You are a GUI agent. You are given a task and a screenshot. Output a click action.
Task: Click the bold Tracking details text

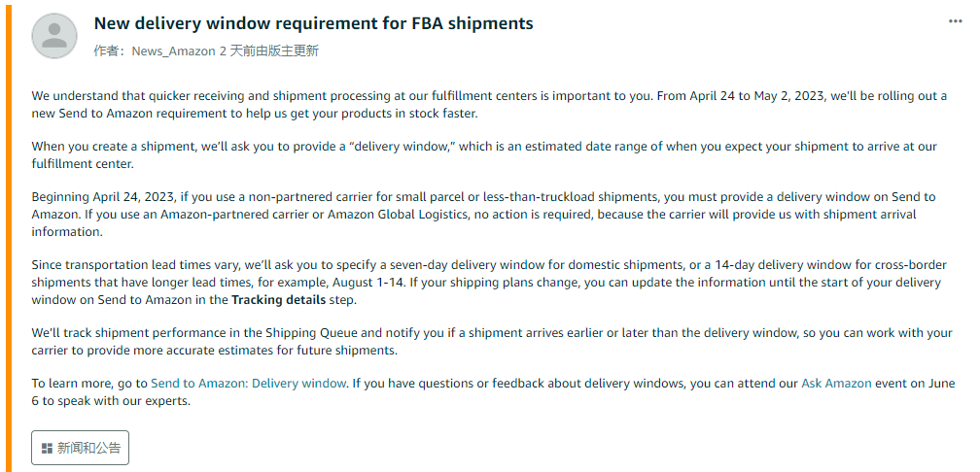[278, 299]
